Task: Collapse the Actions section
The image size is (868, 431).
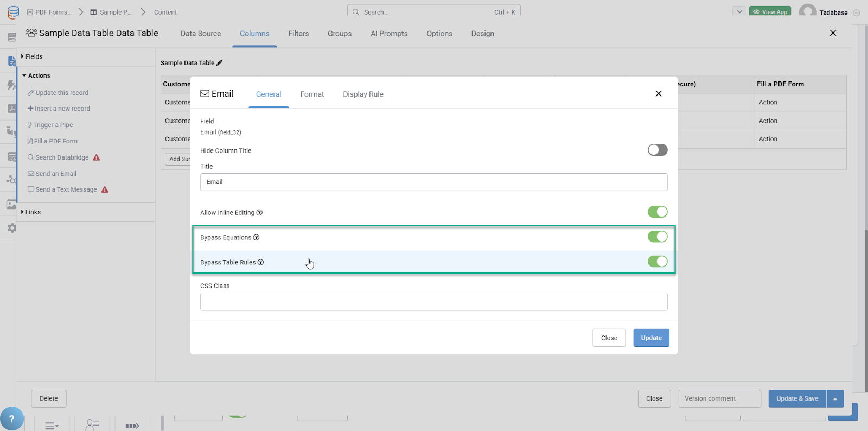Action: coord(36,75)
